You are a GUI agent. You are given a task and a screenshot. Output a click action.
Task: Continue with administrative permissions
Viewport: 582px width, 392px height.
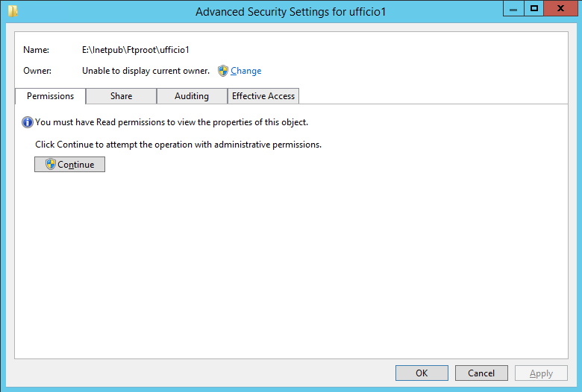(x=70, y=164)
